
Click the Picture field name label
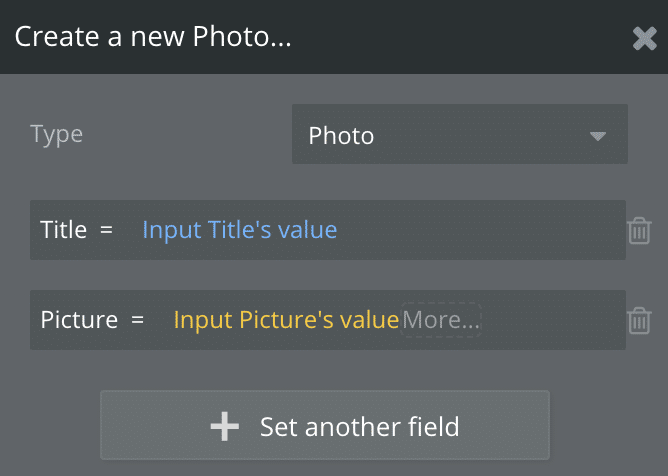tap(79, 320)
